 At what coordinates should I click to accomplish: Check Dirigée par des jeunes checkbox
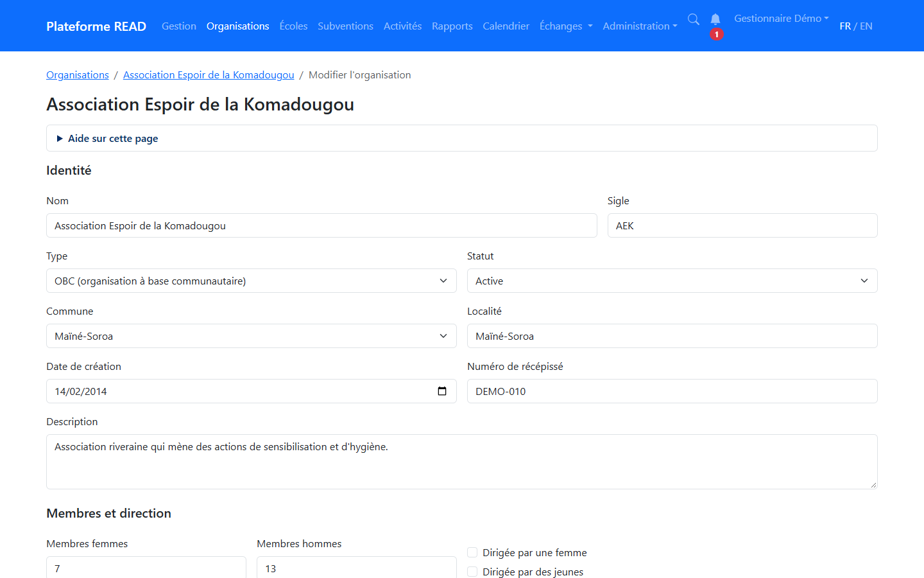472,572
